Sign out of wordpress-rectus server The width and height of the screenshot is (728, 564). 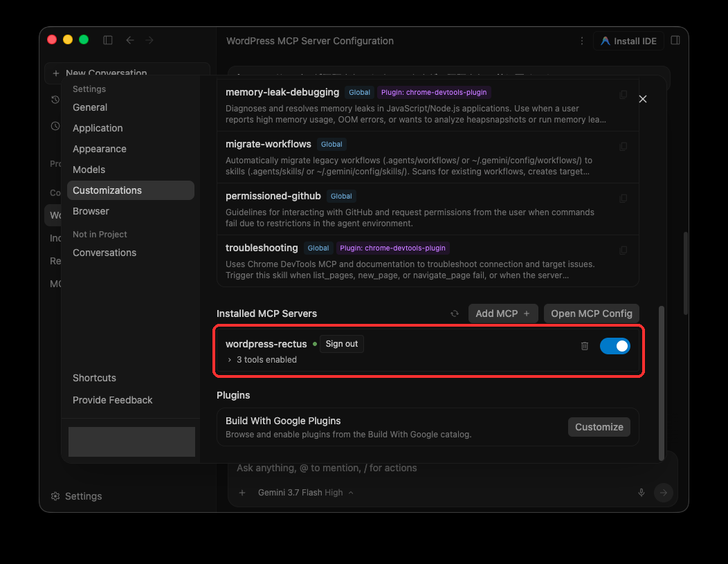pyautogui.click(x=341, y=344)
